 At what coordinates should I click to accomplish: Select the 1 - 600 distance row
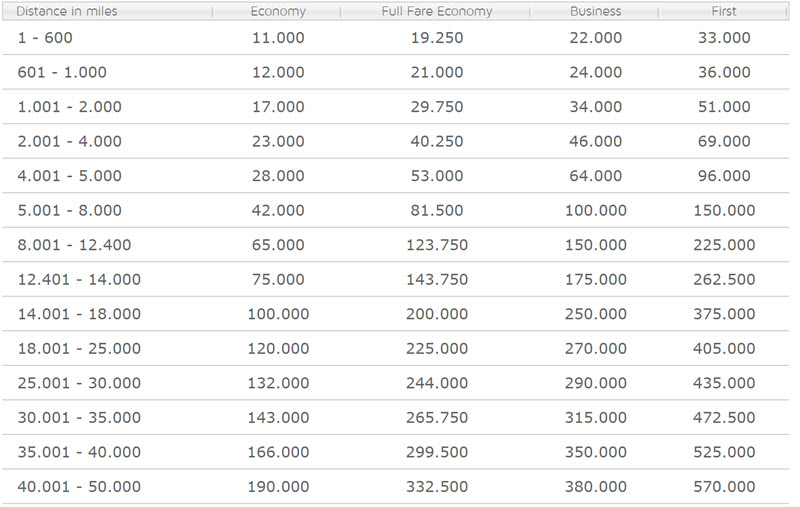(395, 38)
